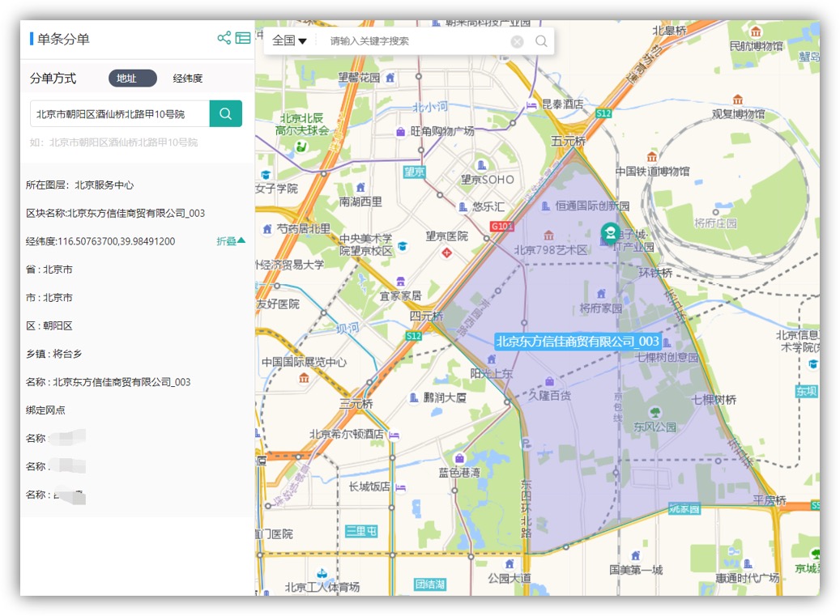Open the list view icon in header

[243, 38]
